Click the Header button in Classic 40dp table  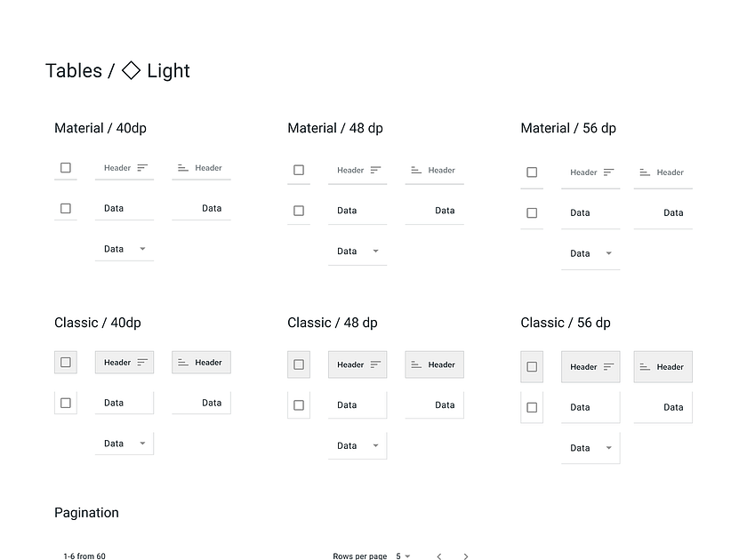[124, 362]
